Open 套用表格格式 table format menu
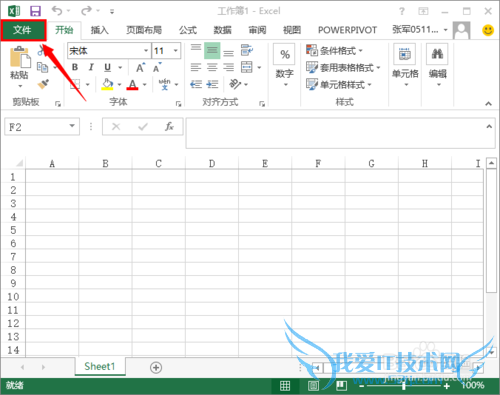Screen dimensions: 500x395 pos(343,68)
